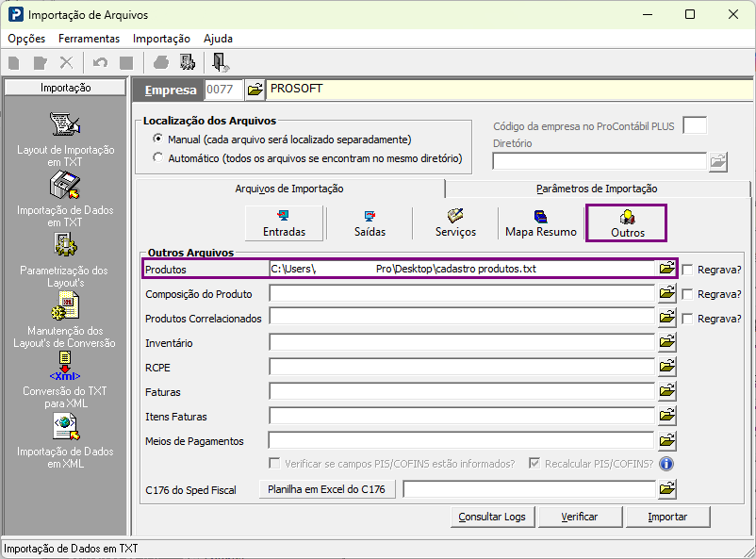The image size is (756, 559).
Task: Click the Importação panel header button
Action: tap(65, 88)
